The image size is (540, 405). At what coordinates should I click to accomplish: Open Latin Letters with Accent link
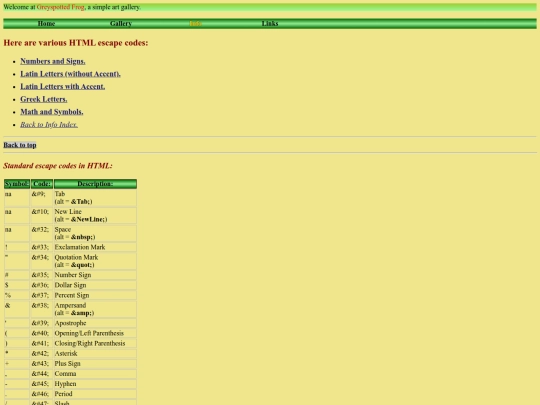[62, 86]
